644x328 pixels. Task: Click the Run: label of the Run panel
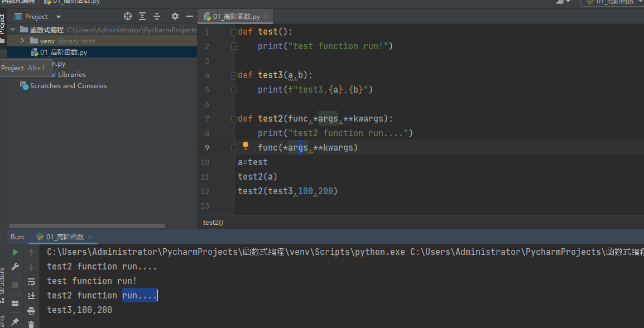click(x=18, y=237)
